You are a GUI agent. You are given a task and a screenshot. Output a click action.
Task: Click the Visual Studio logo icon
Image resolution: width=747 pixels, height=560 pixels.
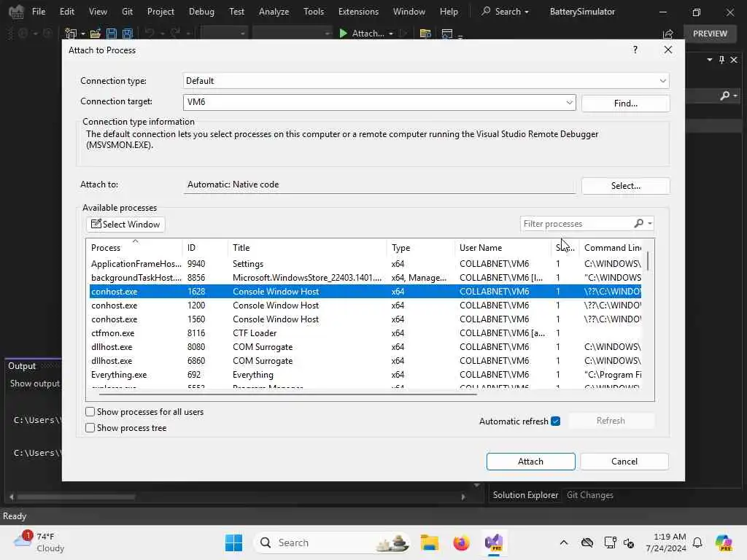(x=16, y=12)
